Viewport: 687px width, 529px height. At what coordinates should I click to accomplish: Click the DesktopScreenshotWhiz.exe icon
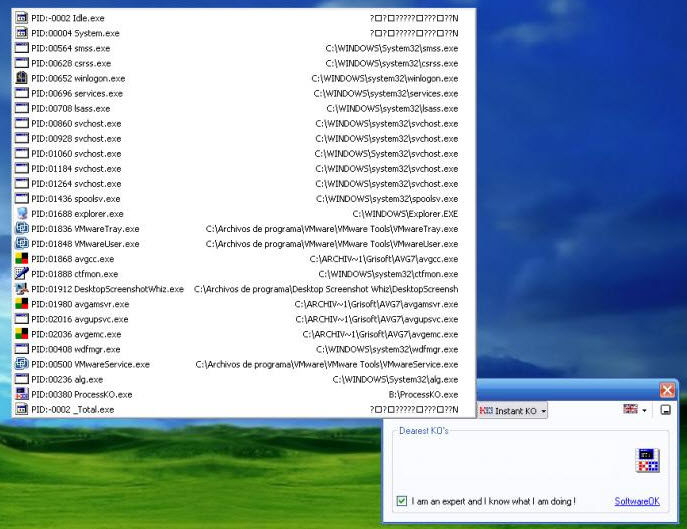click(x=21, y=288)
